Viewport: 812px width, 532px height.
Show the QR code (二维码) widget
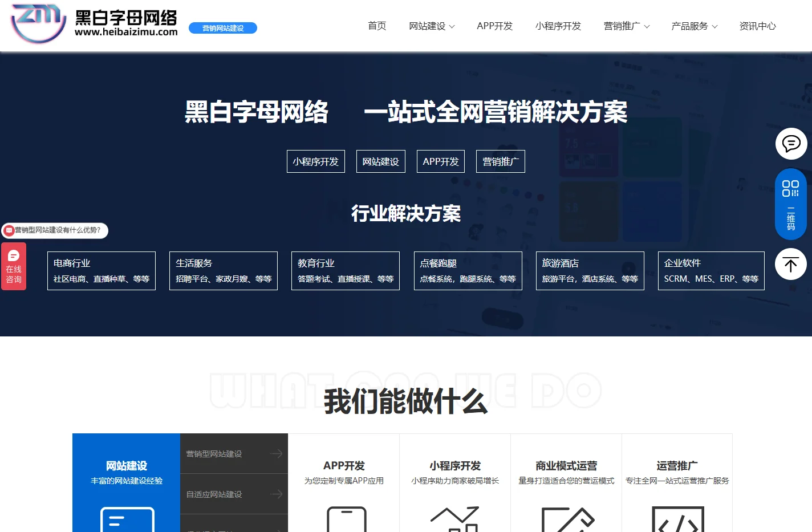tap(790, 204)
